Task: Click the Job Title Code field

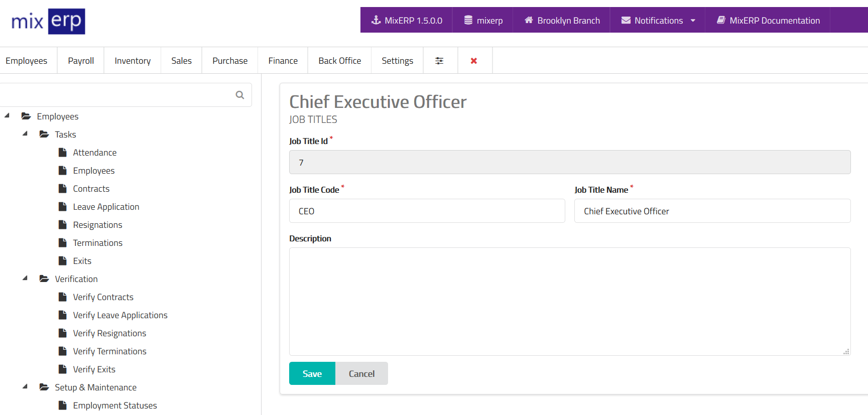Action: (427, 211)
